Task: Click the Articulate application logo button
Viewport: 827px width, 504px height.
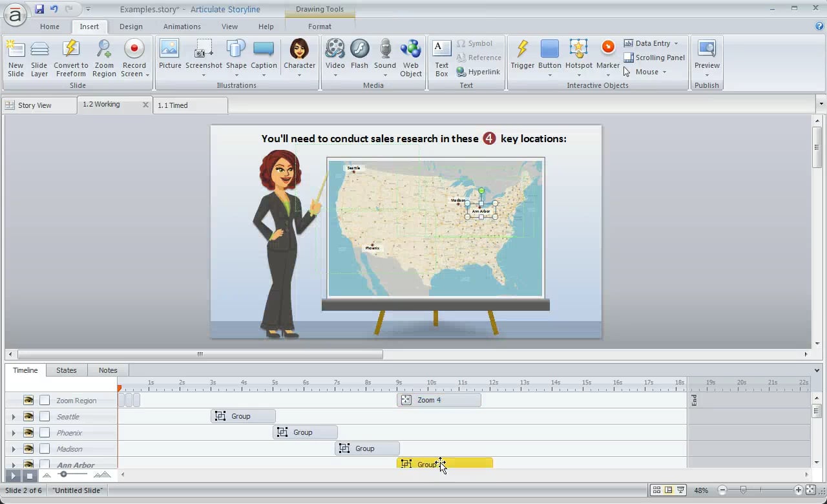Action: (x=14, y=14)
